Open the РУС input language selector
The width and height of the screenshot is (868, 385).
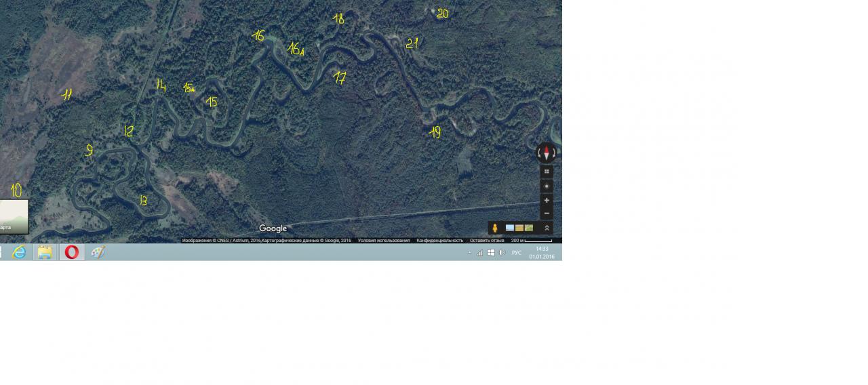[517, 253]
